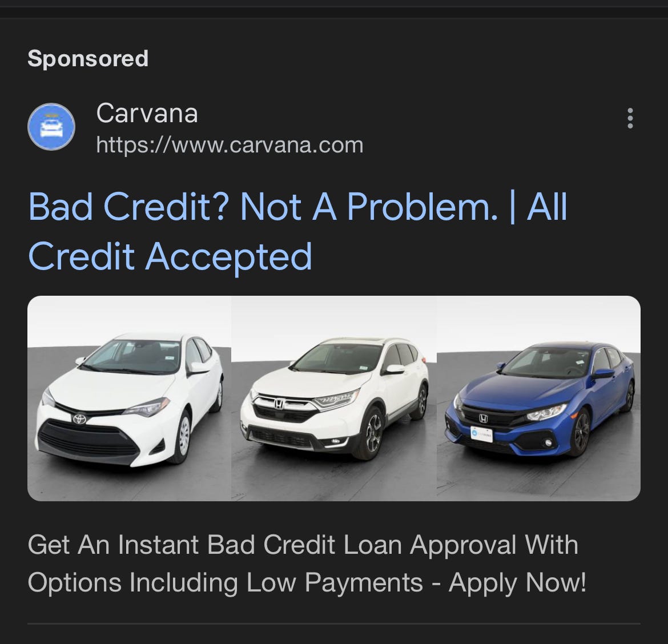This screenshot has width=668, height=644.
Task: Click the "Options Including Low Payments" text
Action: (x=226, y=583)
